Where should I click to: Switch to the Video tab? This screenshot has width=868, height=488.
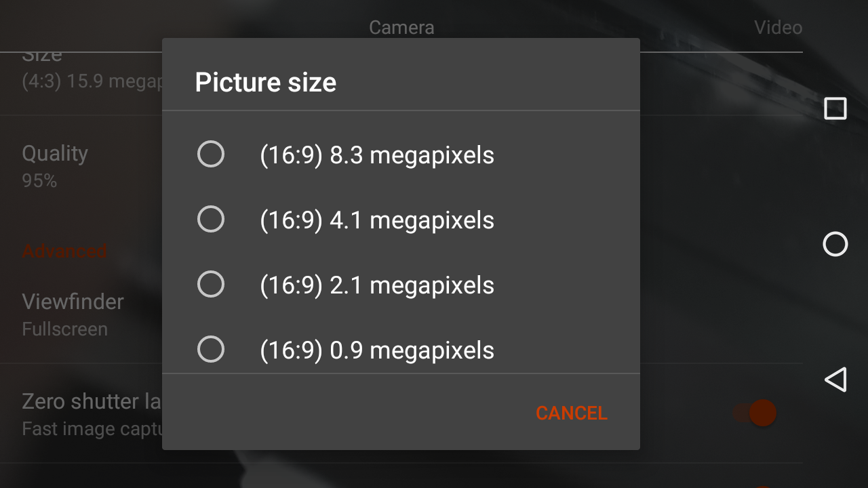click(778, 28)
